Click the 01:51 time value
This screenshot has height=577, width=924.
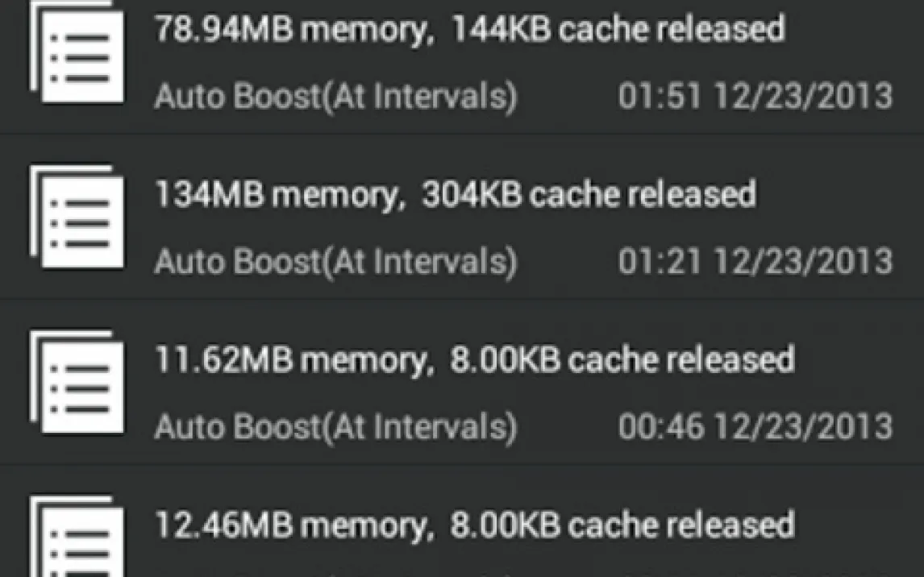(660, 97)
